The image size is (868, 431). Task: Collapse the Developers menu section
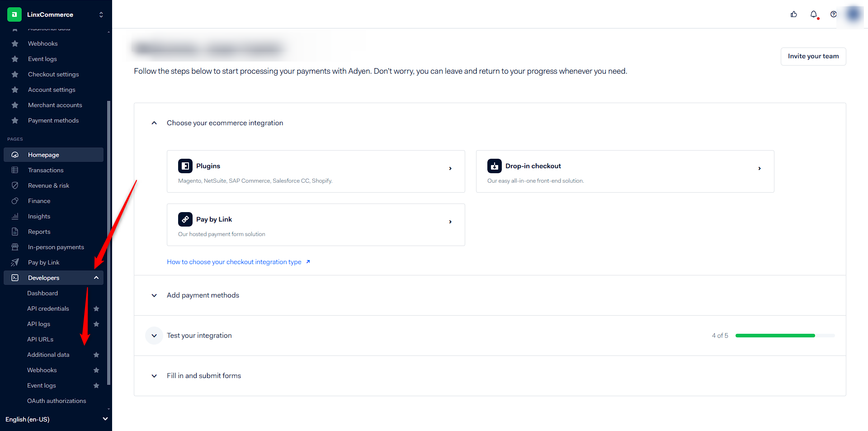(96, 278)
